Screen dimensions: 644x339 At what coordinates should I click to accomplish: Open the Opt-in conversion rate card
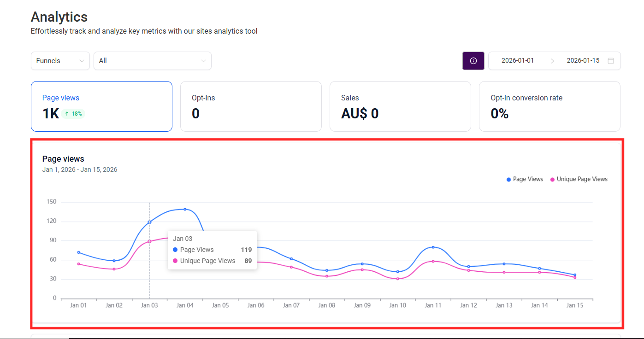coord(549,106)
